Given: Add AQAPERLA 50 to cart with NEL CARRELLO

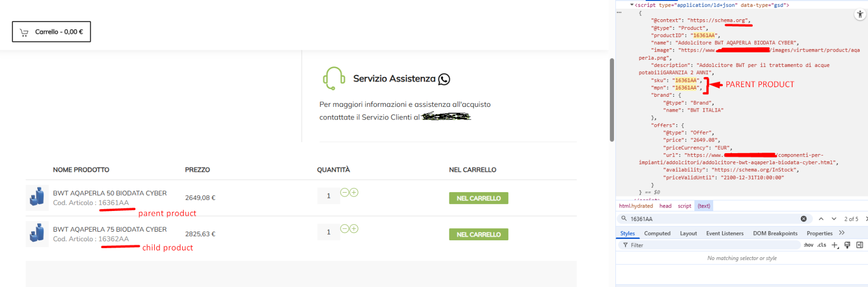Looking at the screenshot, I should 478,198.
